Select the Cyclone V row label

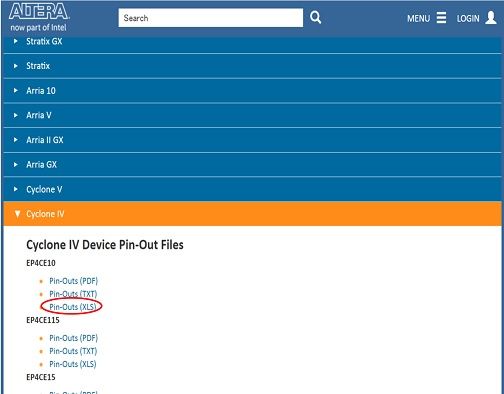pyautogui.click(x=44, y=190)
